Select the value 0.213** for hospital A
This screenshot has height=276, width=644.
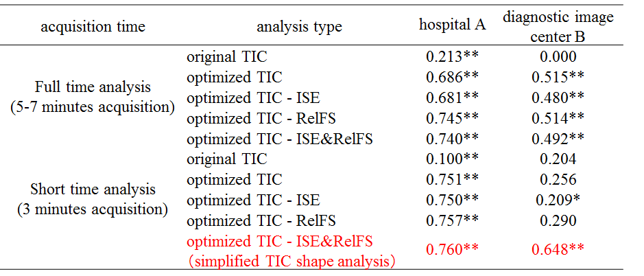coord(452,57)
